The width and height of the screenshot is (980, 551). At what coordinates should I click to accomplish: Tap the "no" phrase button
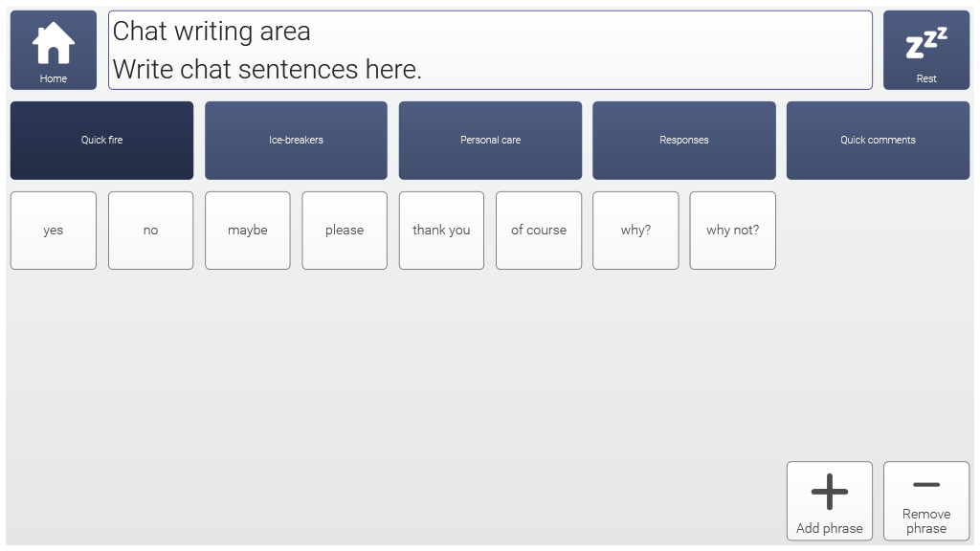(150, 231)
